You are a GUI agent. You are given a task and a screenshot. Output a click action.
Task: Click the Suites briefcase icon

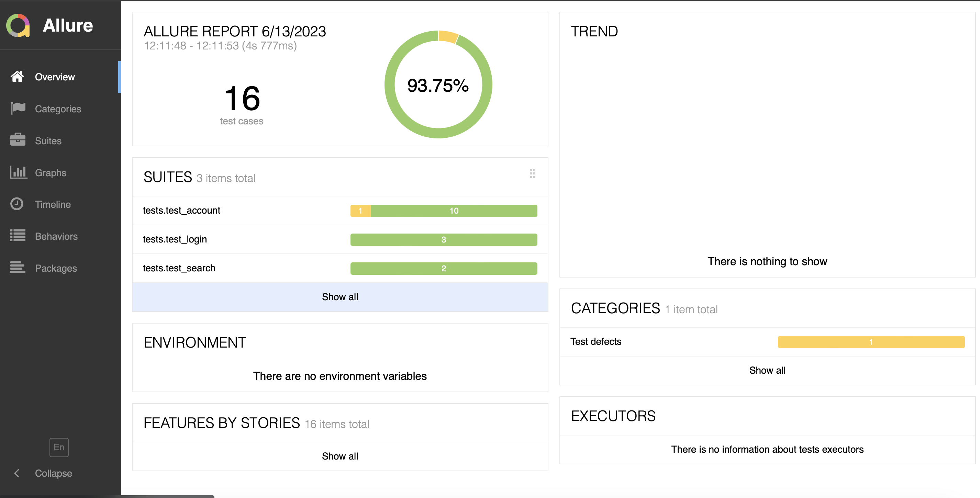(18, 140)
